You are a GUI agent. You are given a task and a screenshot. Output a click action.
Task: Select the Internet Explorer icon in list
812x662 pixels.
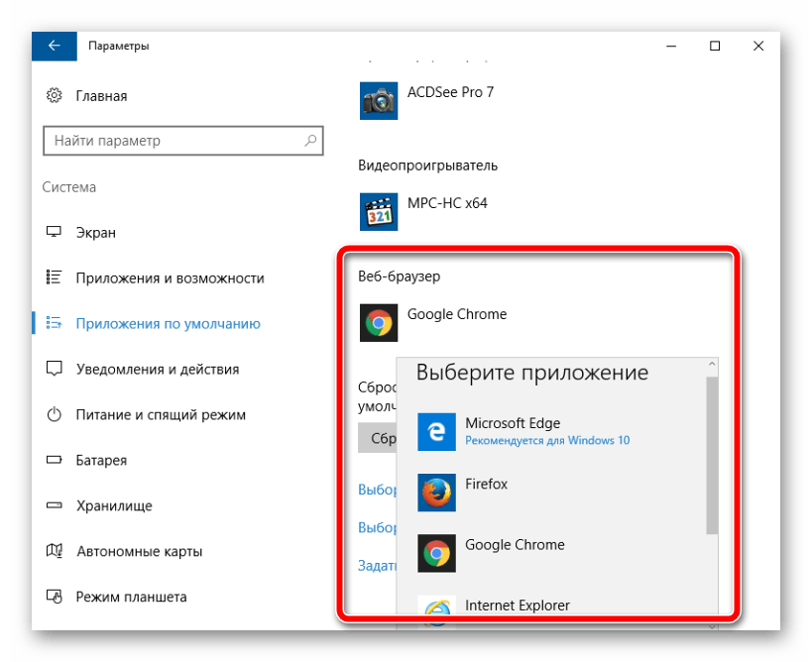point(436,609)
